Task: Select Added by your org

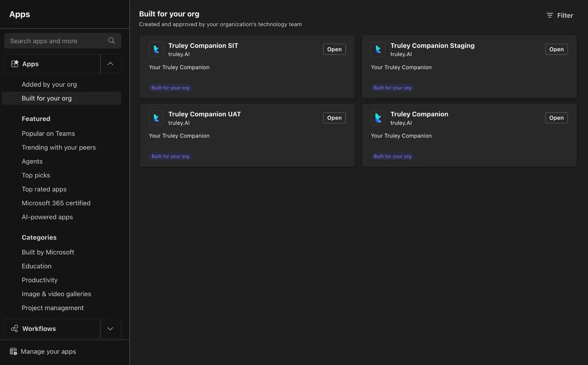Action: [x=49, y=84]
